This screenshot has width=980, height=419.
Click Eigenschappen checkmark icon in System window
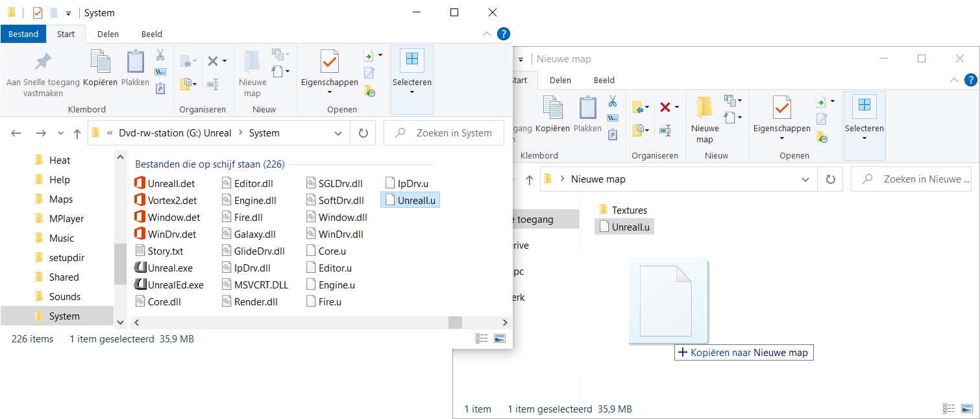(330, 62)
